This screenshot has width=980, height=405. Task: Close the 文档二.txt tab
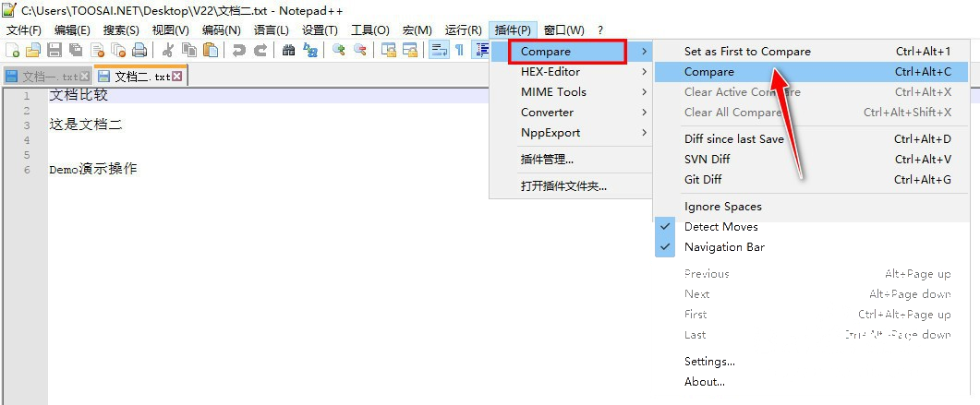coord(176,77)
